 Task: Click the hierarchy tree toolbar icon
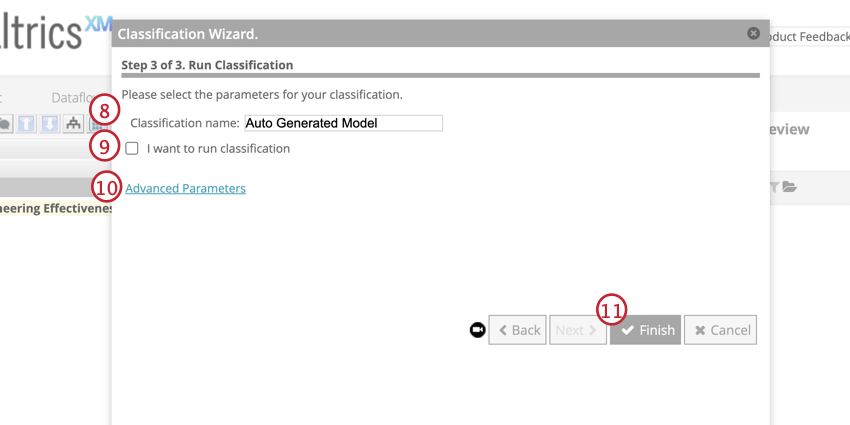point(73,124)
